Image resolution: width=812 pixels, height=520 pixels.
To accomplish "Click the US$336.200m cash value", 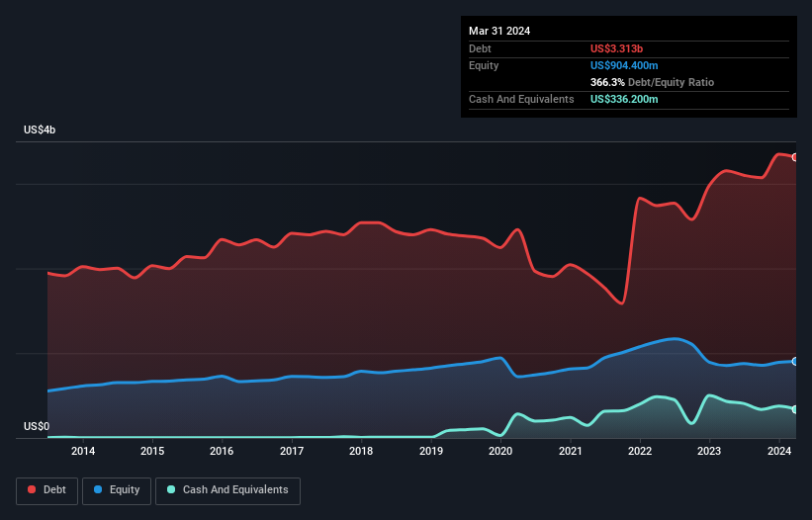I will pyautogui.click(x=624, y=99).
